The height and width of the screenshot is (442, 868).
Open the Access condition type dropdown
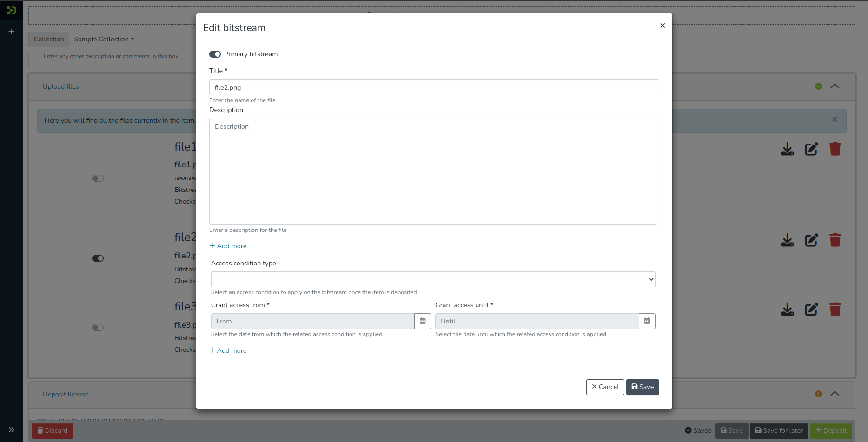433,279
